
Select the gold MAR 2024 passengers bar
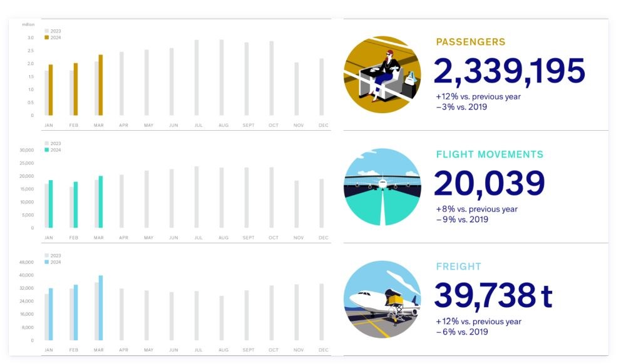101,85
